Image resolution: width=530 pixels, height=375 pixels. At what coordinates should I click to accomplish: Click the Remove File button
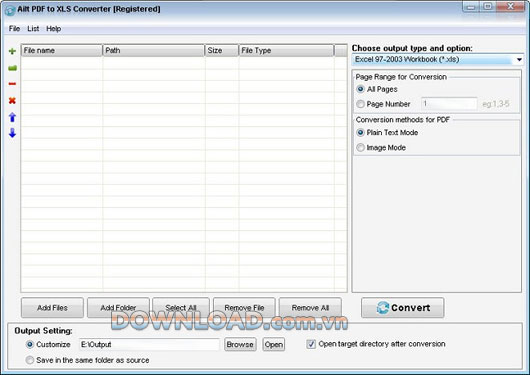pyautogui.click(x=244, y=308)
